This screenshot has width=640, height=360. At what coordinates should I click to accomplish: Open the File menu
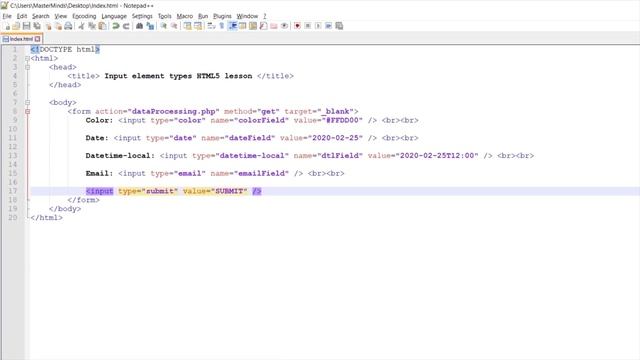pyautogui.click(x=7, y=16)
